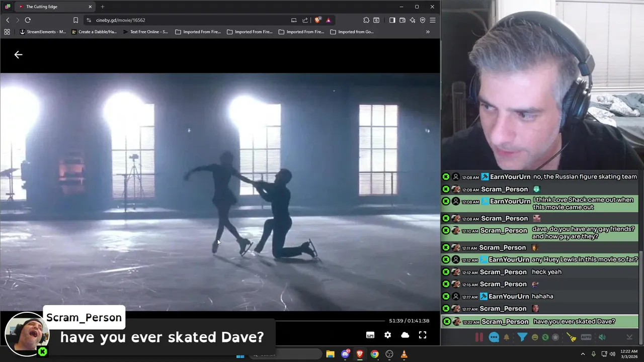Image resolution: width=644 pixels, height=362 pixels.
Task: Show hidden system tray icons
Action: (583, 354)
